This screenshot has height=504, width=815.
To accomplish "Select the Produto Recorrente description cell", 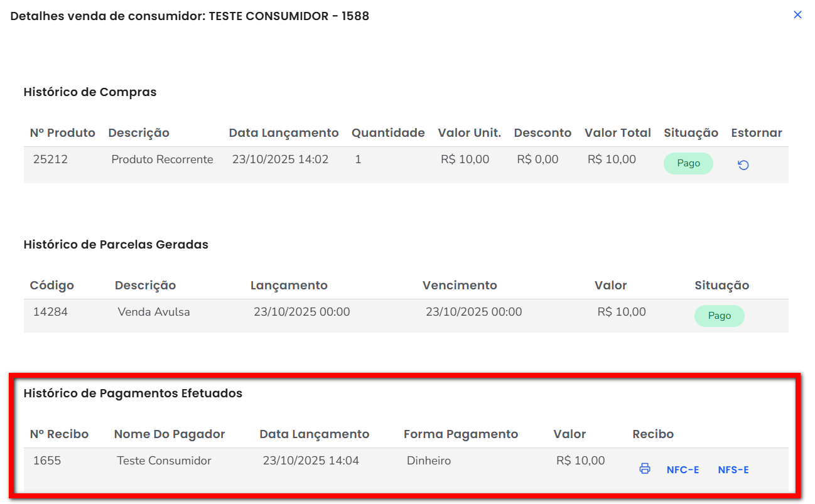I will tap(162, 159).
